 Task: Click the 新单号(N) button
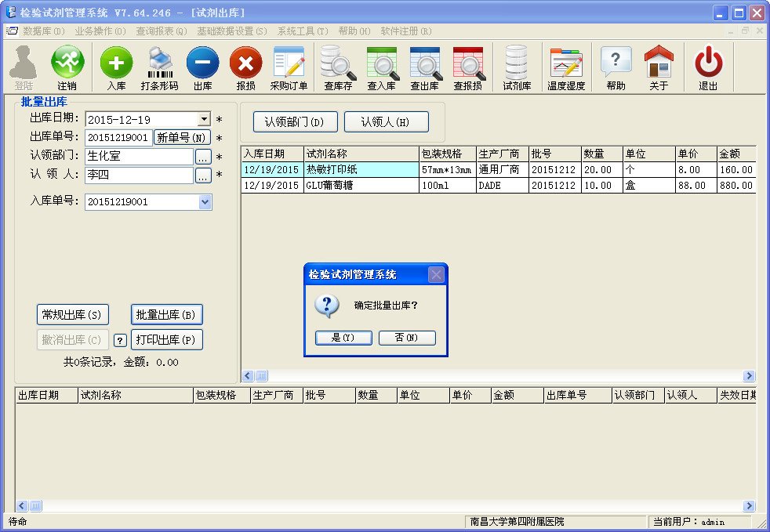click(182, 137)
